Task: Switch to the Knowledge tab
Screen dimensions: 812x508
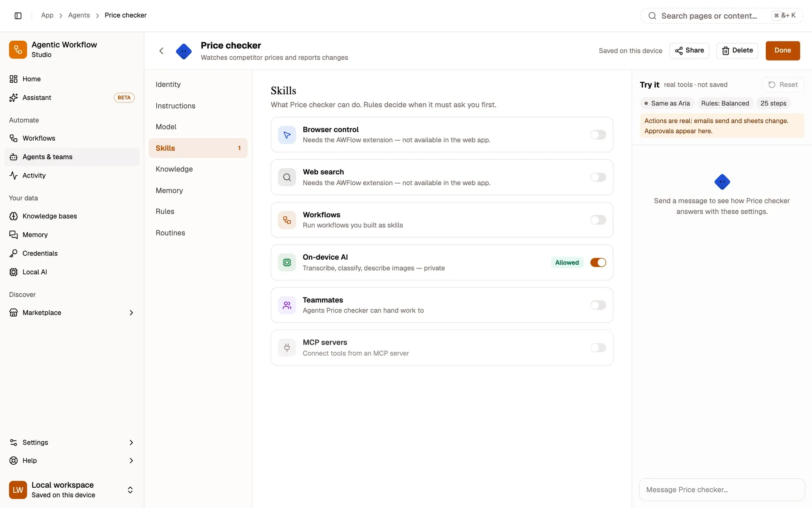Action: (198, 169)
